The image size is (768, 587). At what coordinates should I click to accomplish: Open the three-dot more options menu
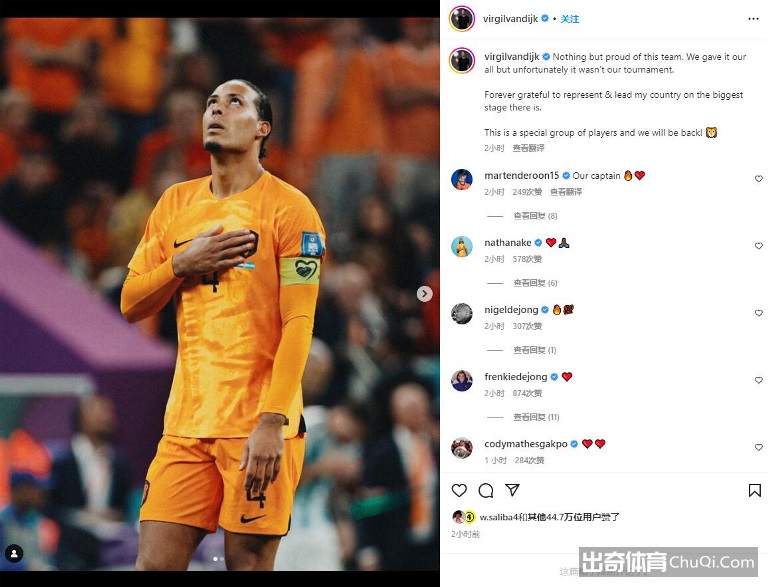[753, 19]
